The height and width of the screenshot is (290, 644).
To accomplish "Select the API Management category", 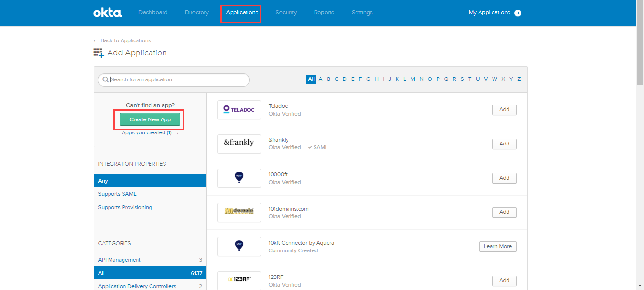I will tap(119, 260).
